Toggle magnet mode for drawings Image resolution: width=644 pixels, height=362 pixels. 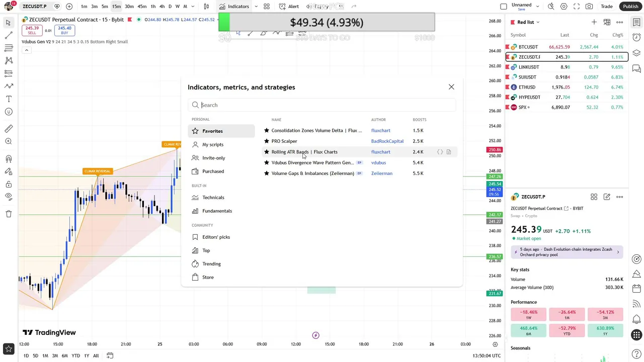[x=9, y=159]
